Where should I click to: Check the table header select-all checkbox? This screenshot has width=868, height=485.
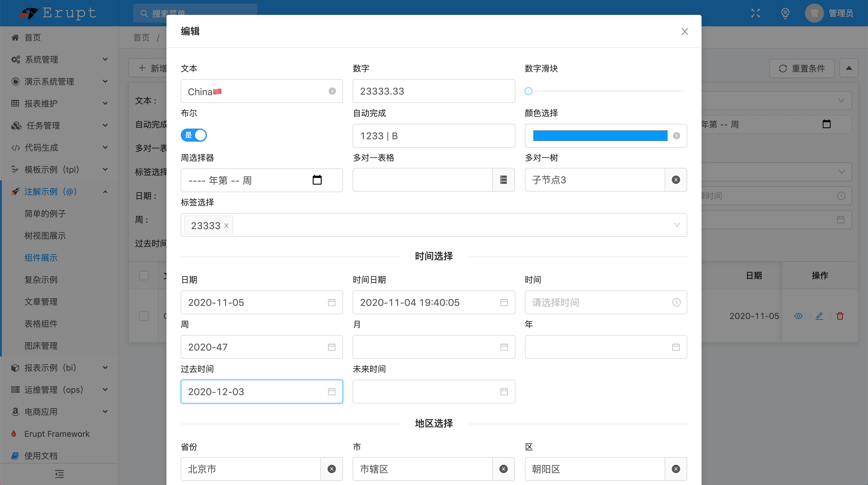[144, 275]
